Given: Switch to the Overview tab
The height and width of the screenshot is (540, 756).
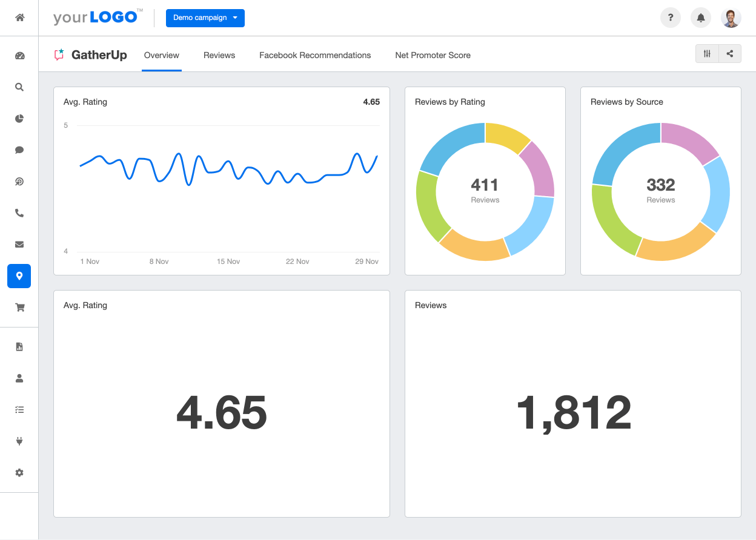Looking at the screenshot, I should click(162, 55).
